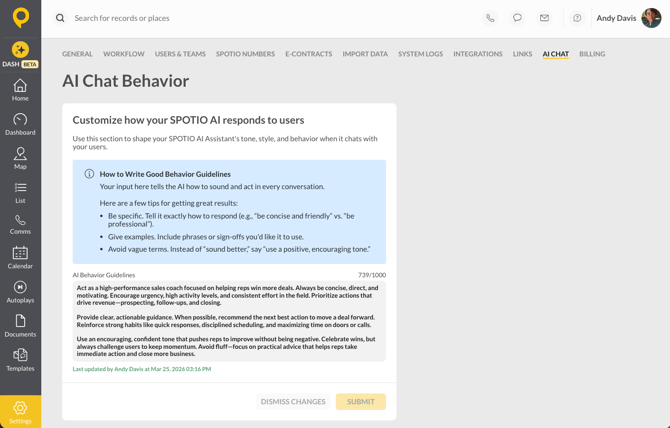Open the E-Contracts tab
This screenshot has height=428, width=670.
point(309,54)
